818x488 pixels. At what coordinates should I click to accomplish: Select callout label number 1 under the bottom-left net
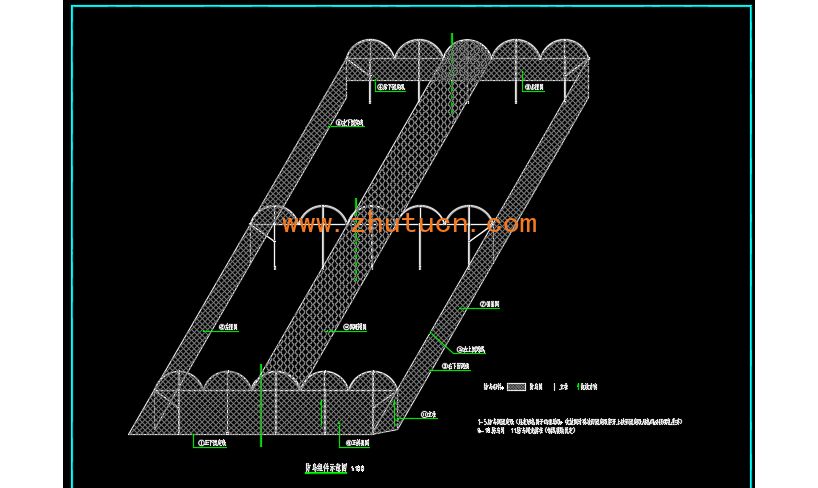[212, 441]
